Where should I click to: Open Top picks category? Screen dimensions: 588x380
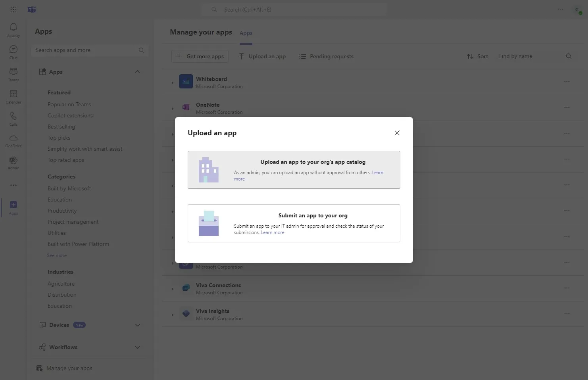tap(59, 138)
